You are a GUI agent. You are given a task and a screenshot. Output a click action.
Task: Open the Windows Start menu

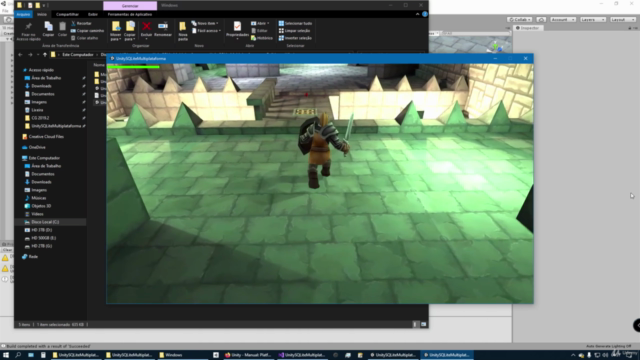[6, 355]
